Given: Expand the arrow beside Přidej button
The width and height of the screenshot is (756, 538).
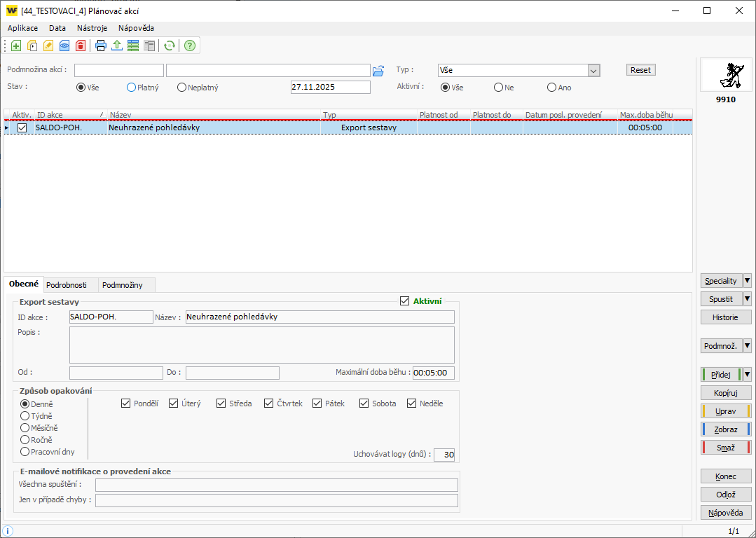Looking at the screenshot, I should [x=747, y=375].
